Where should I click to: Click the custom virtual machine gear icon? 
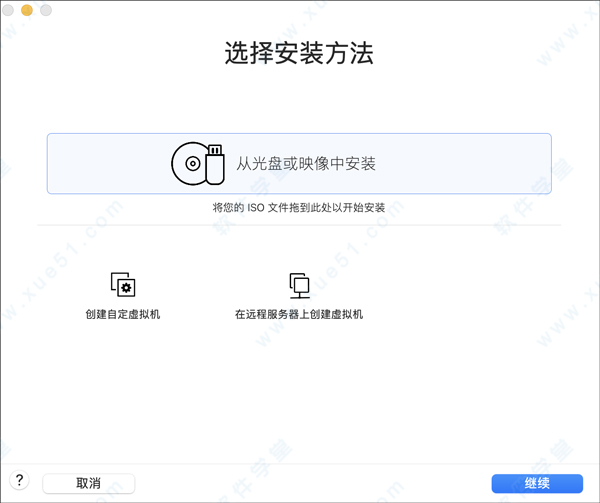tap(123, 284)
